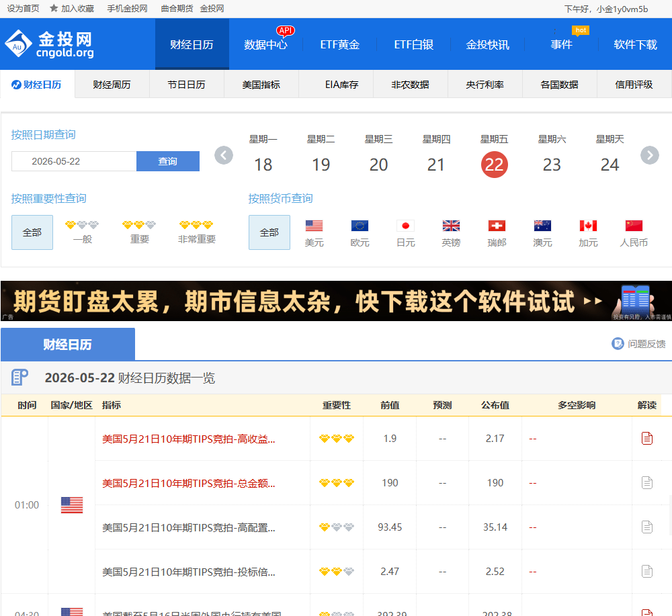Select Saturday 23 in week calendar
672x616 pixels.
pyautogui.click(x=552, y=165)
